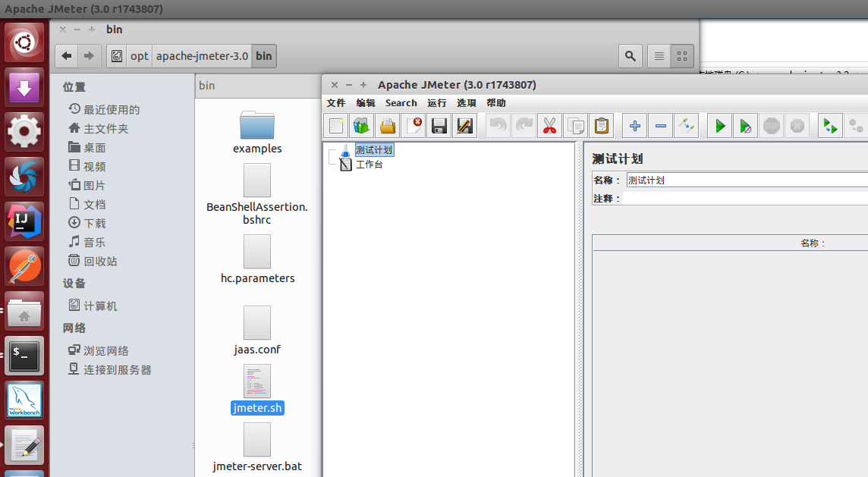Open 桌面 in sidebar

87,147
